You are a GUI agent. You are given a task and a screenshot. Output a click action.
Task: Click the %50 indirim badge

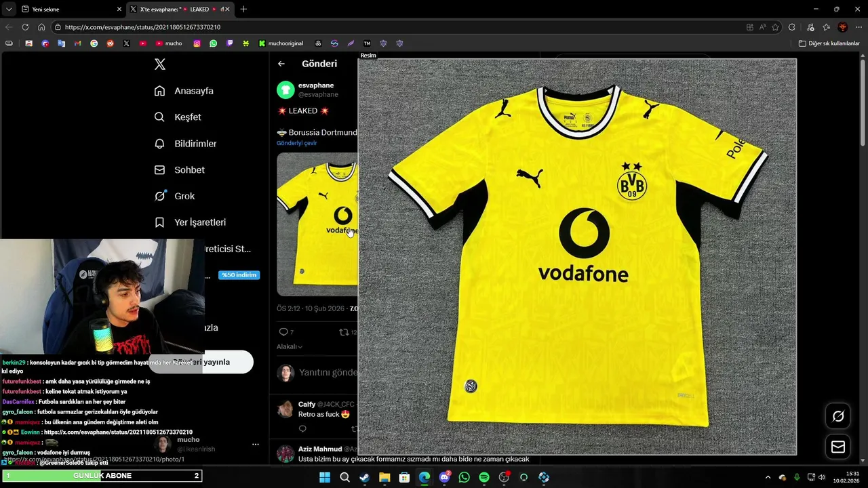click(239, 274)
